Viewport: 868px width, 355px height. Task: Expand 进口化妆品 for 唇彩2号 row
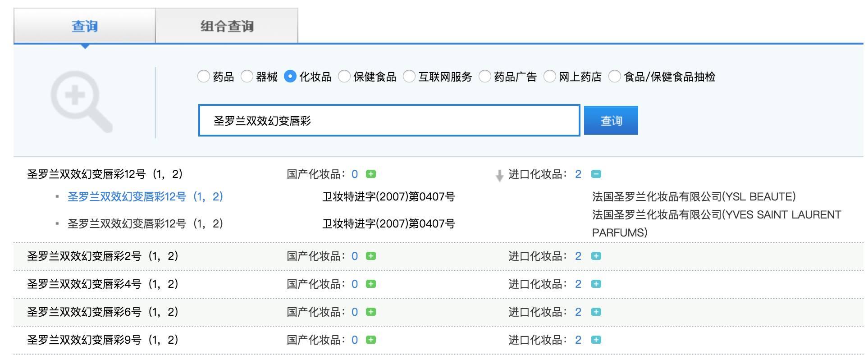596,256
